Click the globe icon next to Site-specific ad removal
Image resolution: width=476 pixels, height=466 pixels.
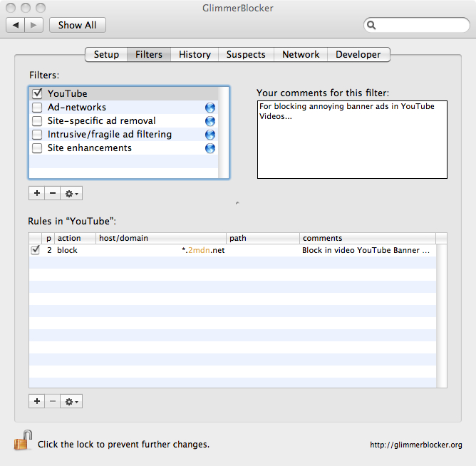(x=210, y=121)
